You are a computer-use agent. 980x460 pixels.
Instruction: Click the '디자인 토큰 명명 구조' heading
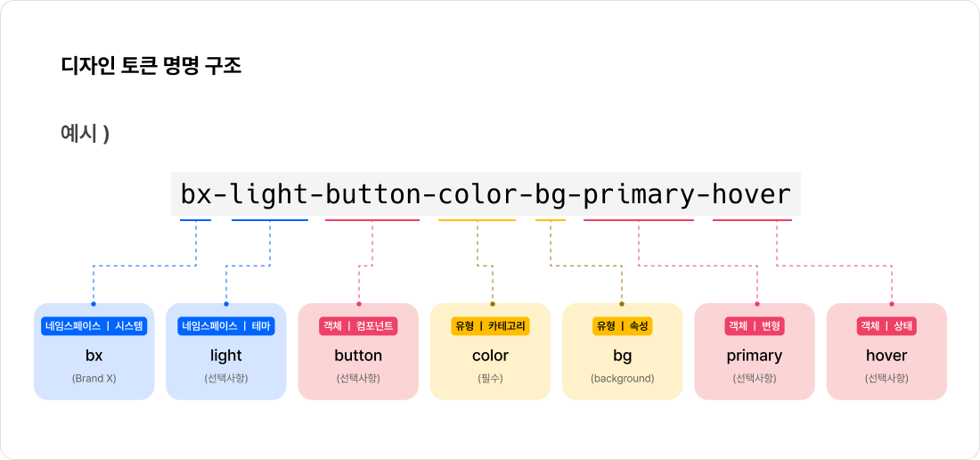[151, 66]
